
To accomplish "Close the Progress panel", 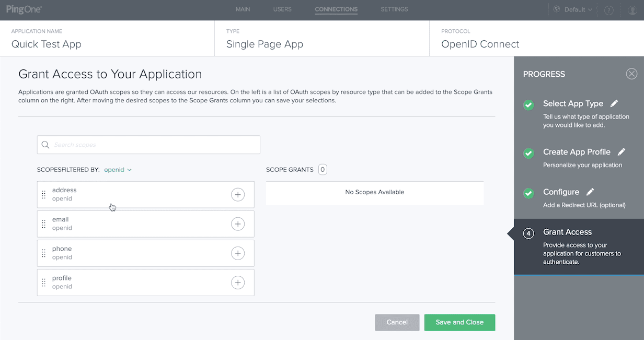I will point(631,74).
